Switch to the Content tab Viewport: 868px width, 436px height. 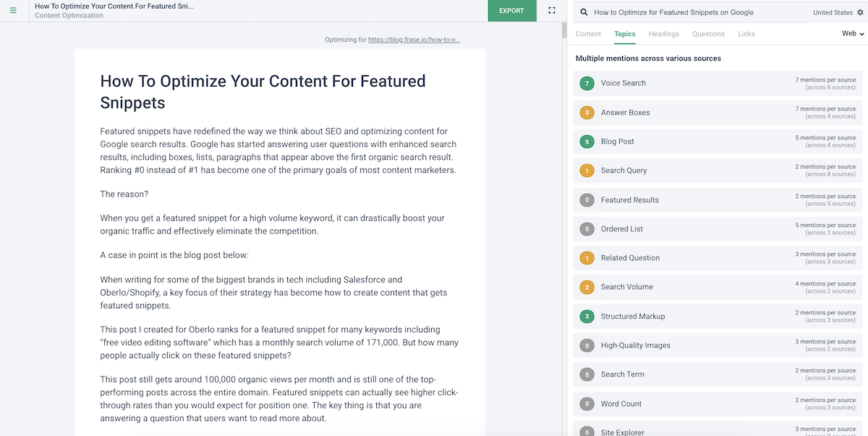[x=588, y=34]
